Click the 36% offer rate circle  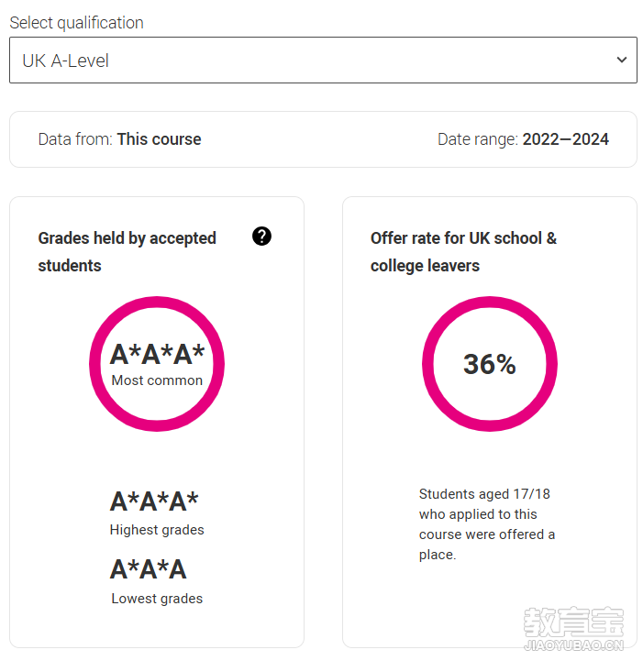(x=490, y=364)
